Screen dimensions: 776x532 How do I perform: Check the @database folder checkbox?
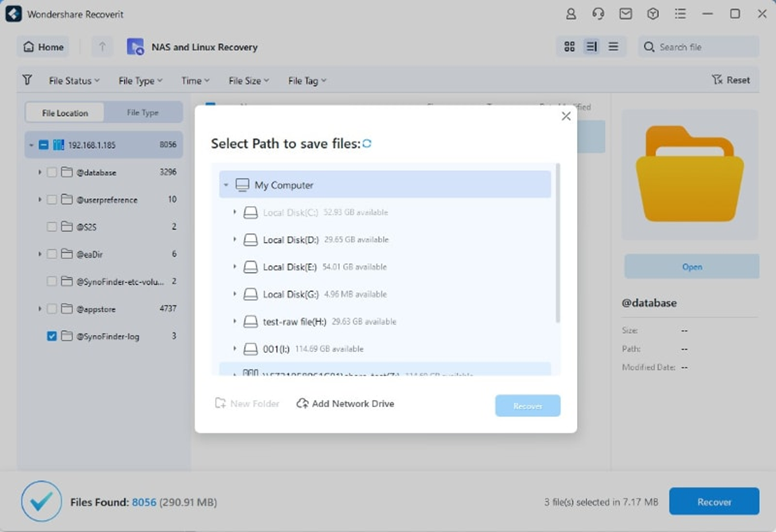pyautogui.click(x=51, y=172)
